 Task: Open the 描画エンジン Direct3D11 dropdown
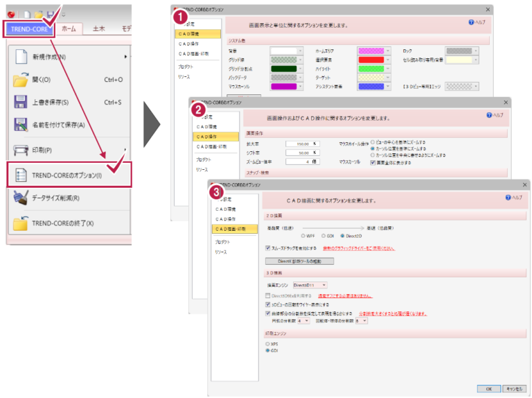pyautogui.click(x=310, y=284)
